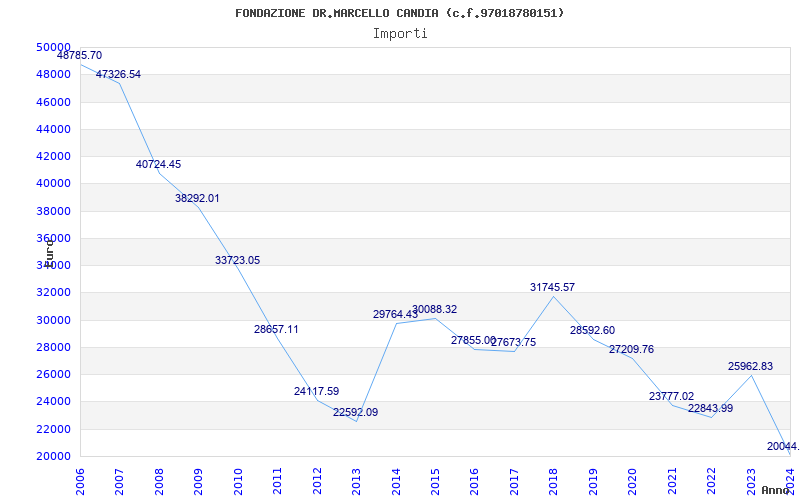Click y-axis tick label 42000

click(x=53, y=156)
